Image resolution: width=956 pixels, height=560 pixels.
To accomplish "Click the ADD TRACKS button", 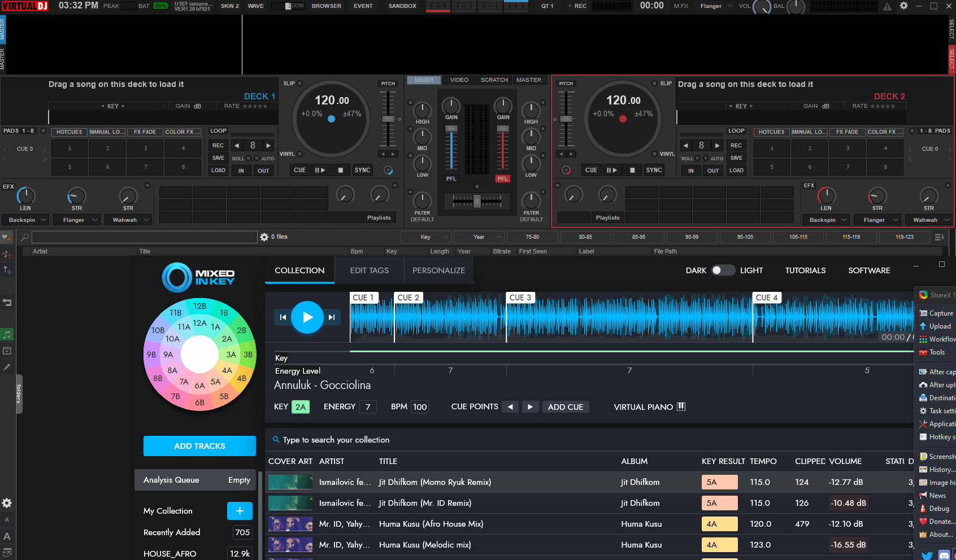I will pyautogui.click(x=199, y=446).
